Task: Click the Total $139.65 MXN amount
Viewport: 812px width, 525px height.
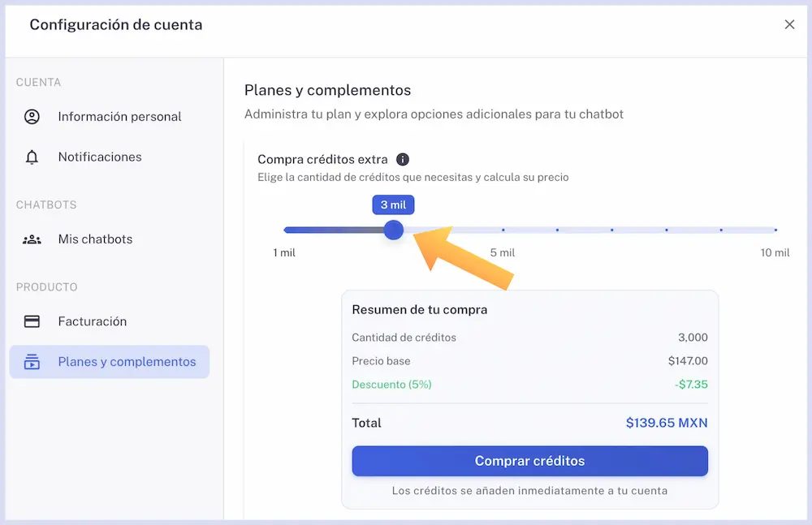Action: pyautogui.click(x=667, y=423)
